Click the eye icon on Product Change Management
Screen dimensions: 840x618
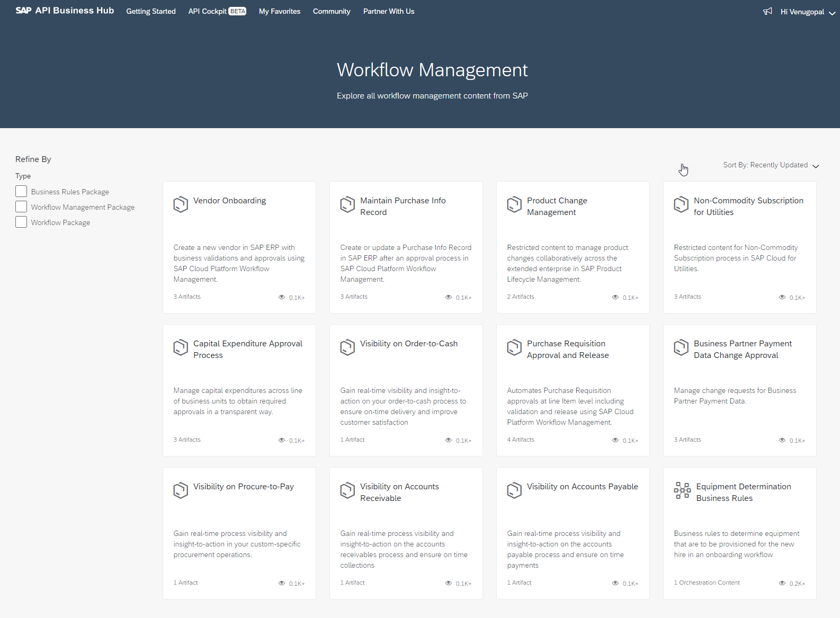(x=615, y=297)
